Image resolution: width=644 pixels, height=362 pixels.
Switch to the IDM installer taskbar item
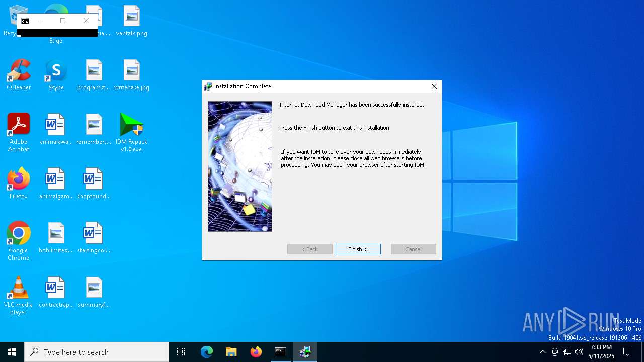tap(305, 352)
